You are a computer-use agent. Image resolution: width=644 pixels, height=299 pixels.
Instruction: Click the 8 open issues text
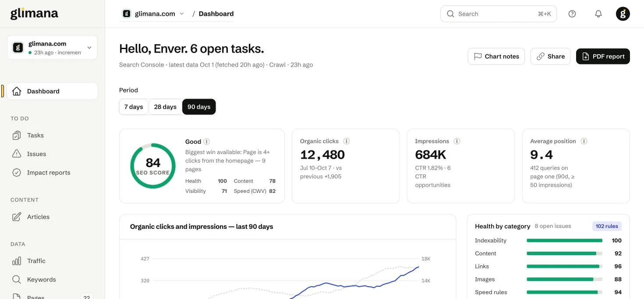point(553,226)
